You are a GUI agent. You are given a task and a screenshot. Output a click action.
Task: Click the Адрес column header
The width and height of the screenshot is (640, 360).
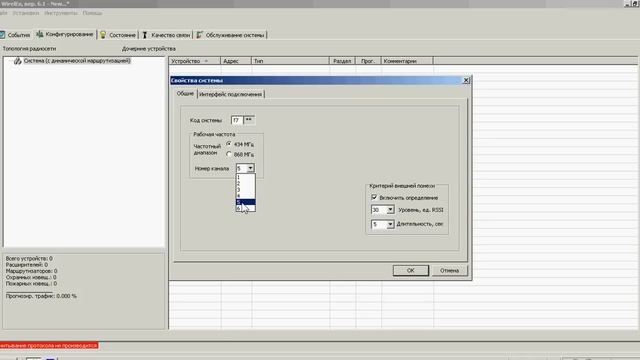[x=236, y=61]
